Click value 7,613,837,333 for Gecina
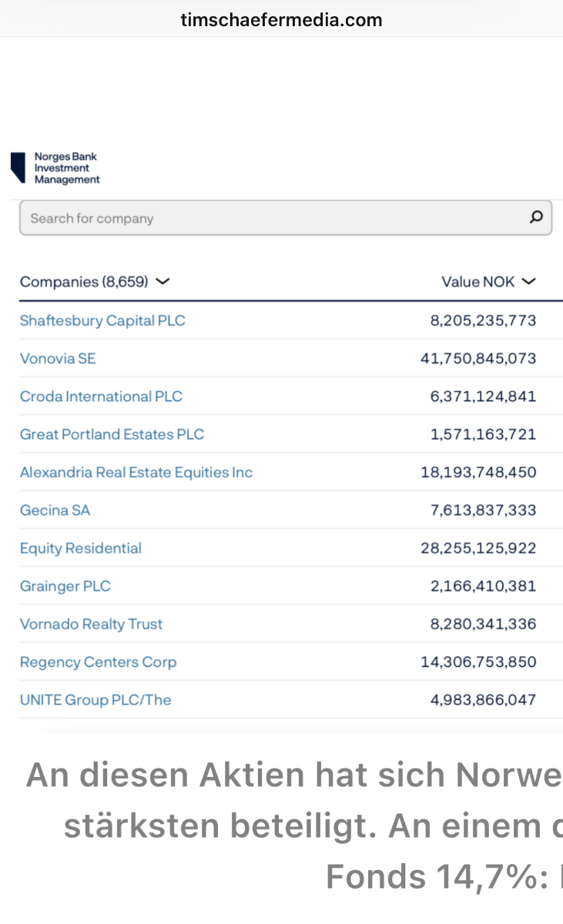This screenshot has width=563, height=924. pos(483,510)
